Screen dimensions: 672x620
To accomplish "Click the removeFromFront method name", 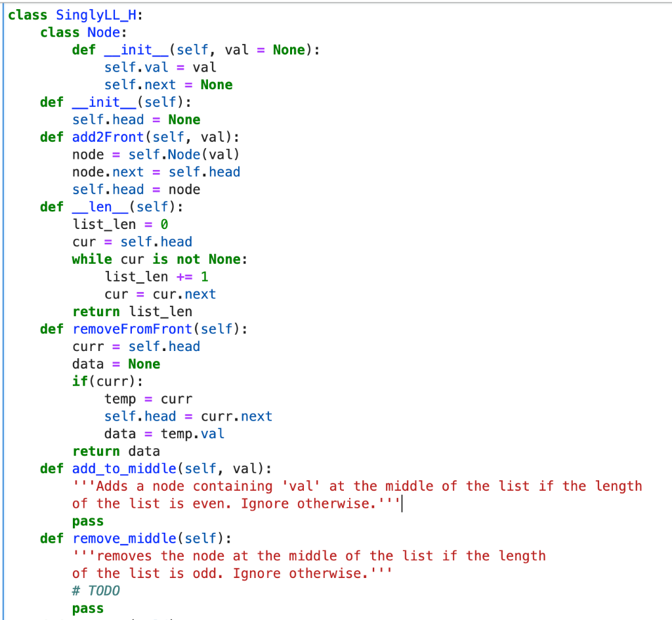I will click(132, 329).
